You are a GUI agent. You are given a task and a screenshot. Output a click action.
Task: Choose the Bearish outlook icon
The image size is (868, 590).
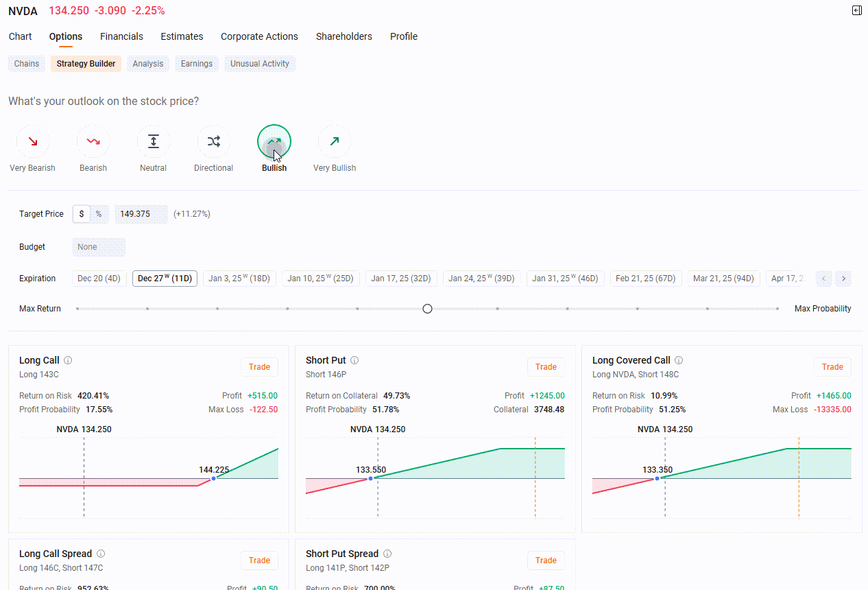tap(93, 141)
